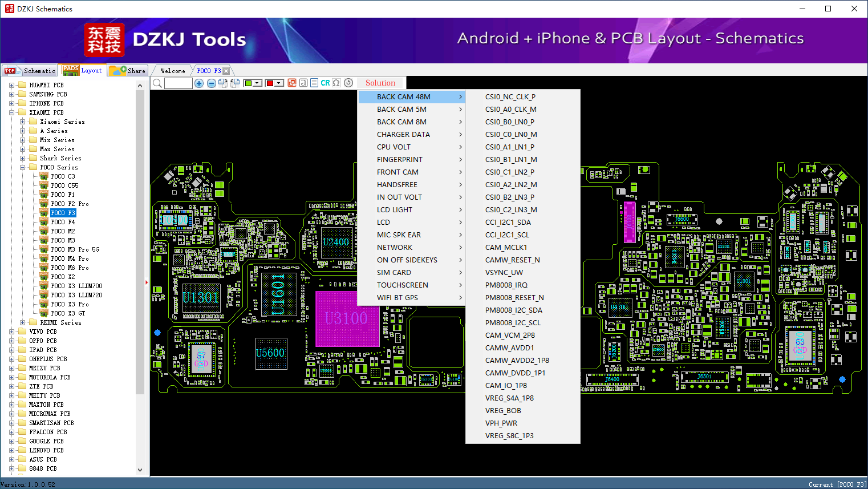This screenshot has height=489, width=868.
Task: Click the zoom in plus icon
Action: coord(199,83)
